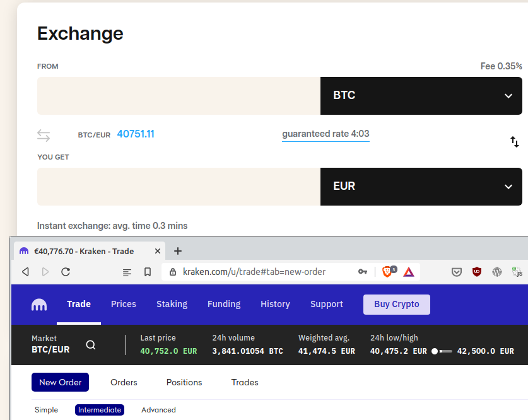
Task: Open the Orders tab
Action: coord(124,382)
